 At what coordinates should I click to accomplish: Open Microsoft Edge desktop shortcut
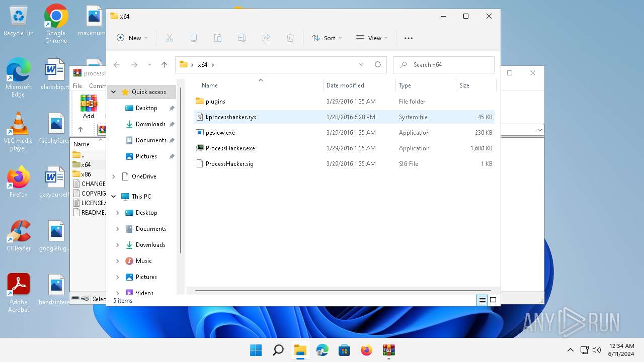tap(18, 77)
